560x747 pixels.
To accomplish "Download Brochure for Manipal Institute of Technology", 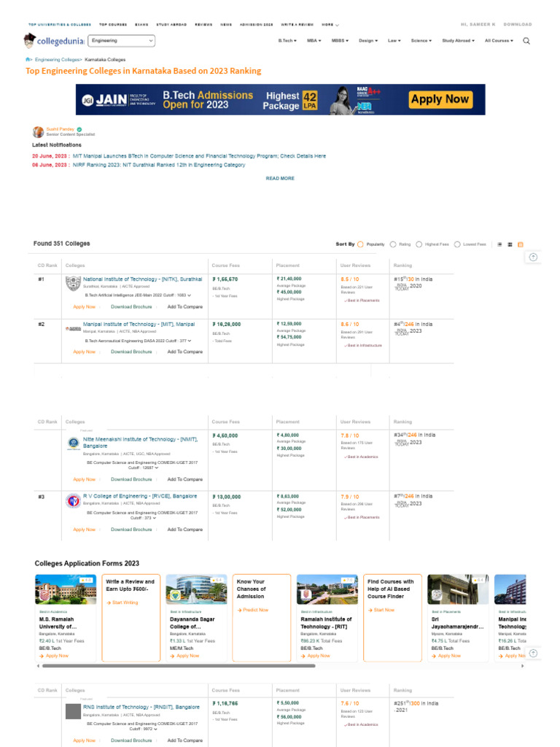I will [x=131, y=352].
